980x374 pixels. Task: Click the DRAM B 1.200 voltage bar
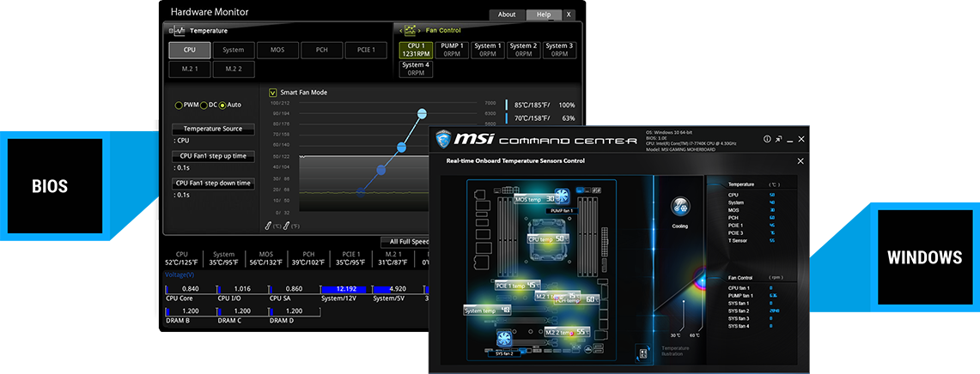click(x=190, y=311)
